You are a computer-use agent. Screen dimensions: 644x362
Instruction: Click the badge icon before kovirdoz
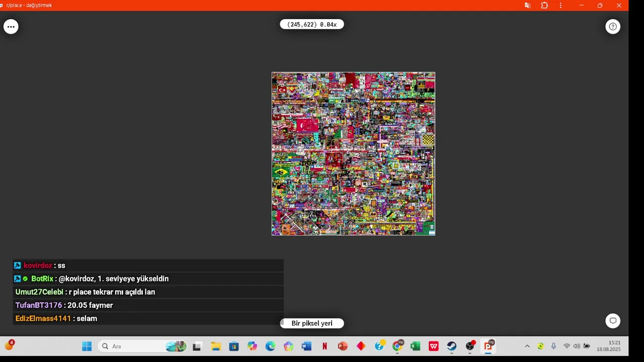18,265
